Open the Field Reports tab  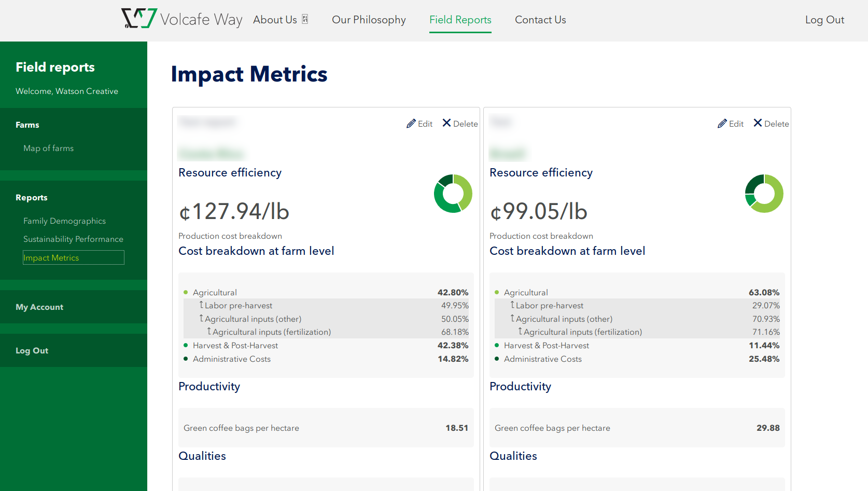[x=460, y=20]
